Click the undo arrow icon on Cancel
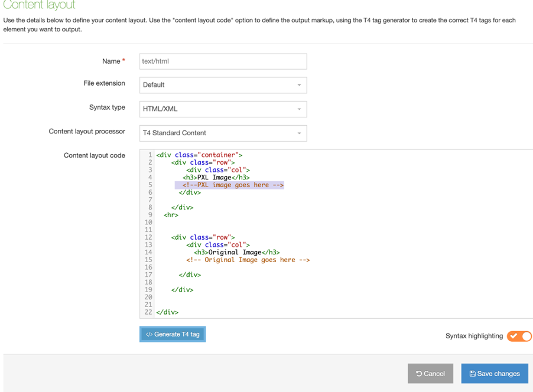The image size is (533, 392). [x=419, y=374]
